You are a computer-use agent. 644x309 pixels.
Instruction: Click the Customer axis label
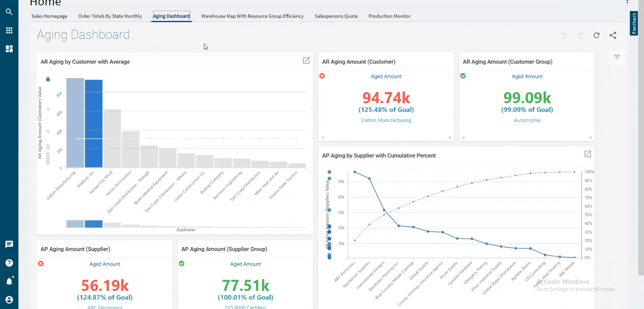click(186, 230)
